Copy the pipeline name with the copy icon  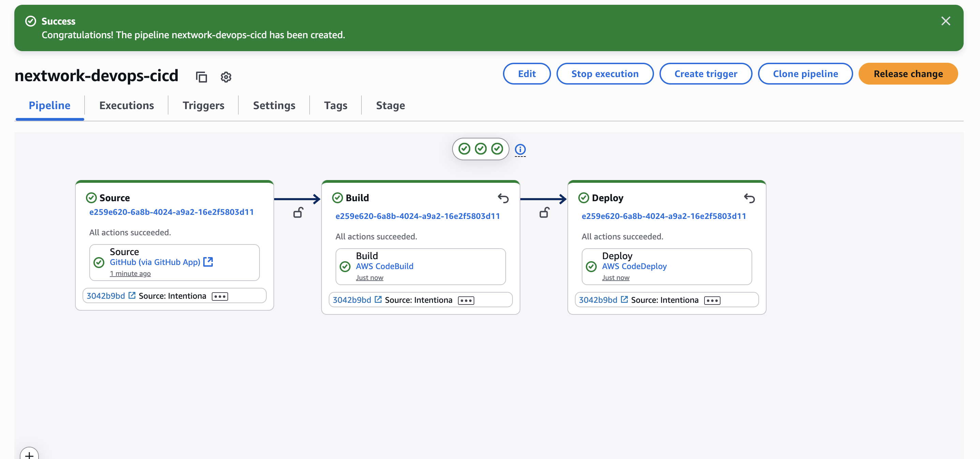[x=201, y=77]
